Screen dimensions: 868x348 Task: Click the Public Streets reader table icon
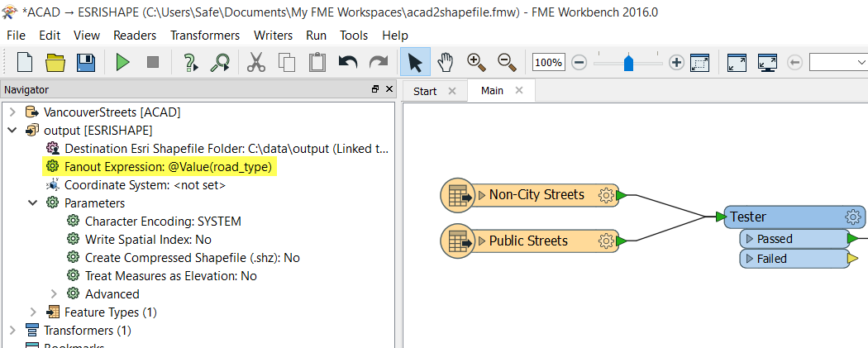click(458, 241)
